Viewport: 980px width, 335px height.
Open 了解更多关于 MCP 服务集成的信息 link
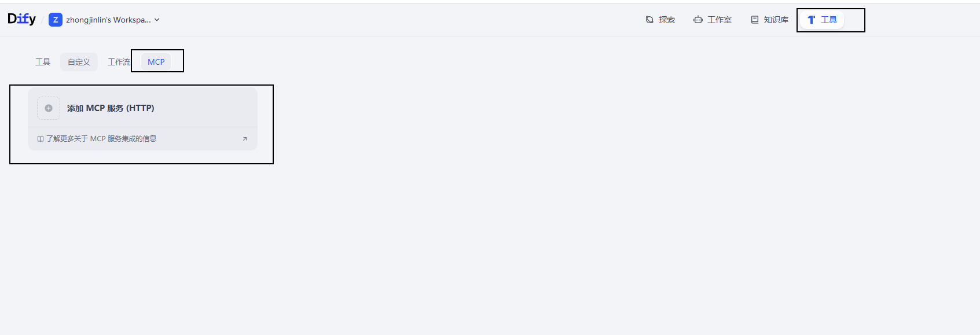click(x=101, y=139)
